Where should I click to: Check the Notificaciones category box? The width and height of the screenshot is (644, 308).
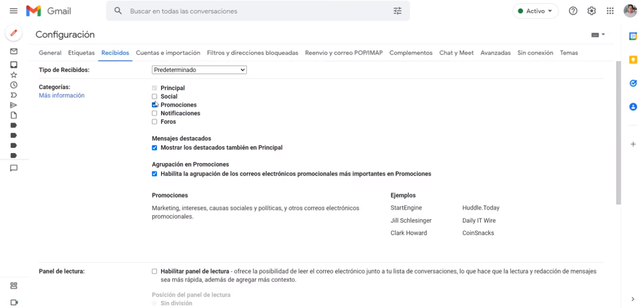[x=154, y=113]
